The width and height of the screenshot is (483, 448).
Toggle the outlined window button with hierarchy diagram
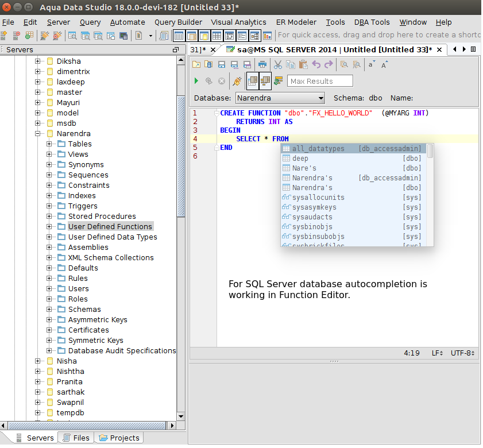point(255,36)
